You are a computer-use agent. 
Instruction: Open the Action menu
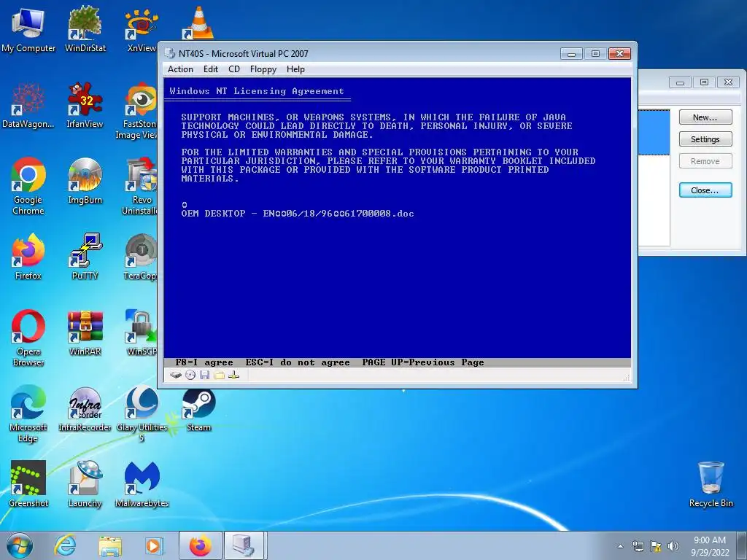pos(181,69)
